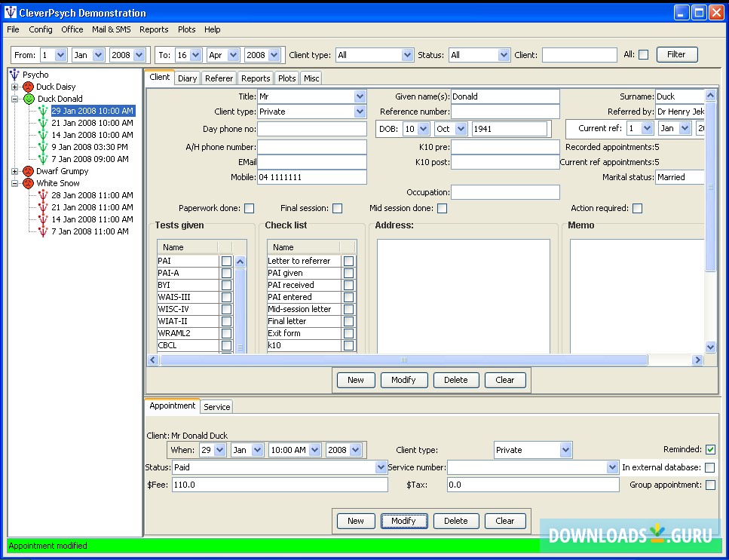Expand the Duck Daisy tree node

(x=14, y=87)
